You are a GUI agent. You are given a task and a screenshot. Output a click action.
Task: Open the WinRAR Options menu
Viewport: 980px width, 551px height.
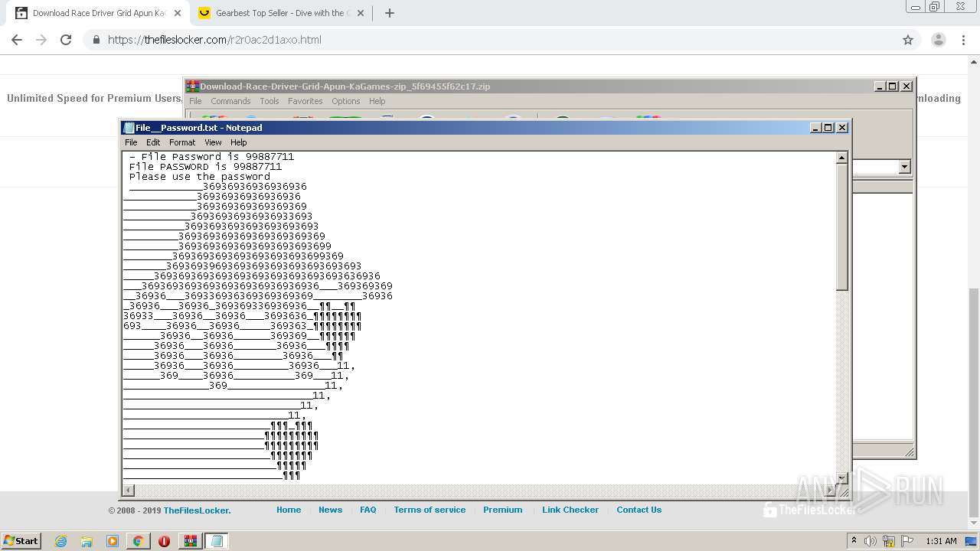(345, 101)
